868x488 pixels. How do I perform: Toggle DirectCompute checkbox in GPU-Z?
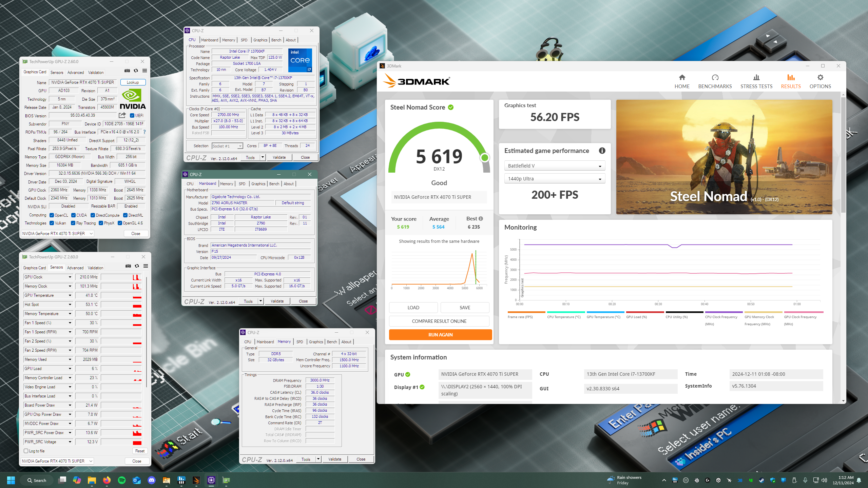(x=93, y=215)
